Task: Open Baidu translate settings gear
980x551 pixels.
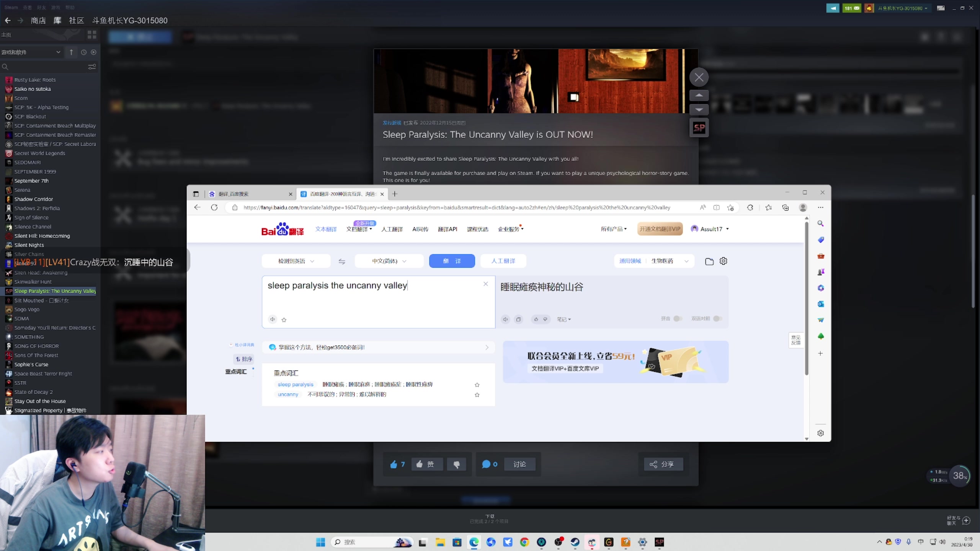Action: (x=723, y=261)
